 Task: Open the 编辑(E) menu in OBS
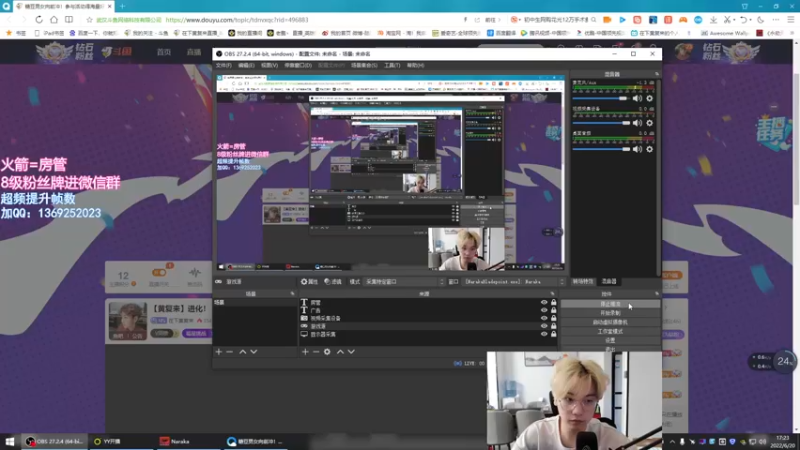246,65
